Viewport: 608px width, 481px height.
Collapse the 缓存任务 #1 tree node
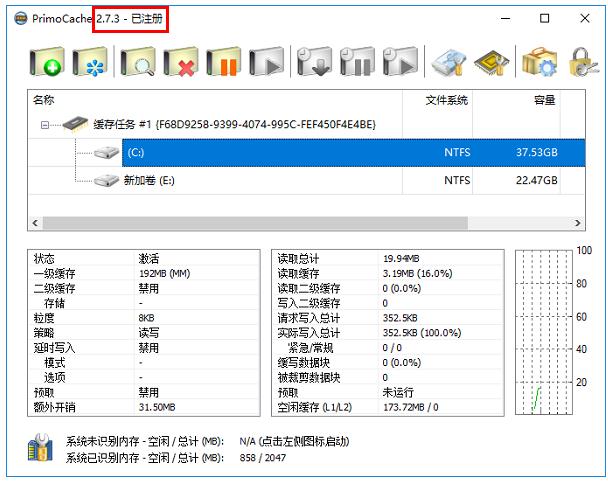pos(45,125)
